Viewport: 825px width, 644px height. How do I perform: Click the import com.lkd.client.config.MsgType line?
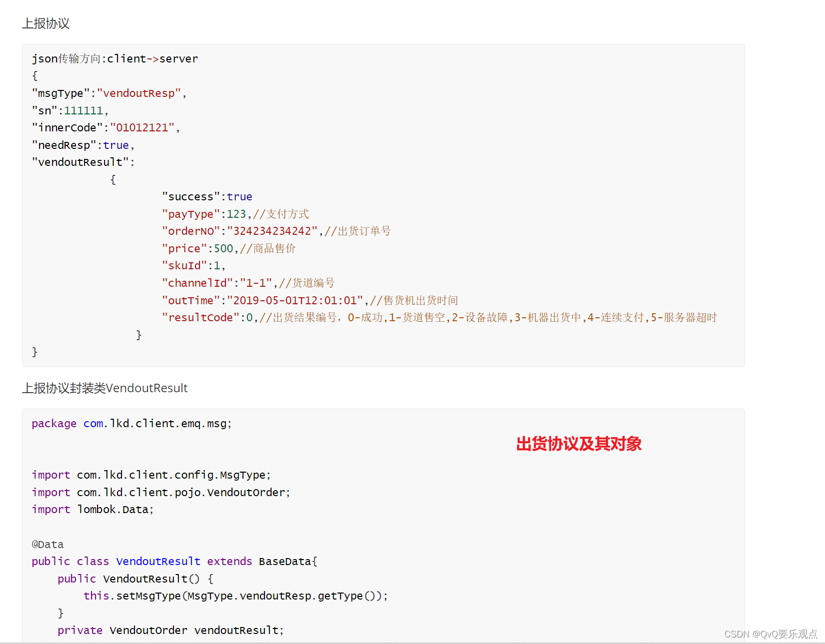[x=151, y=475]
